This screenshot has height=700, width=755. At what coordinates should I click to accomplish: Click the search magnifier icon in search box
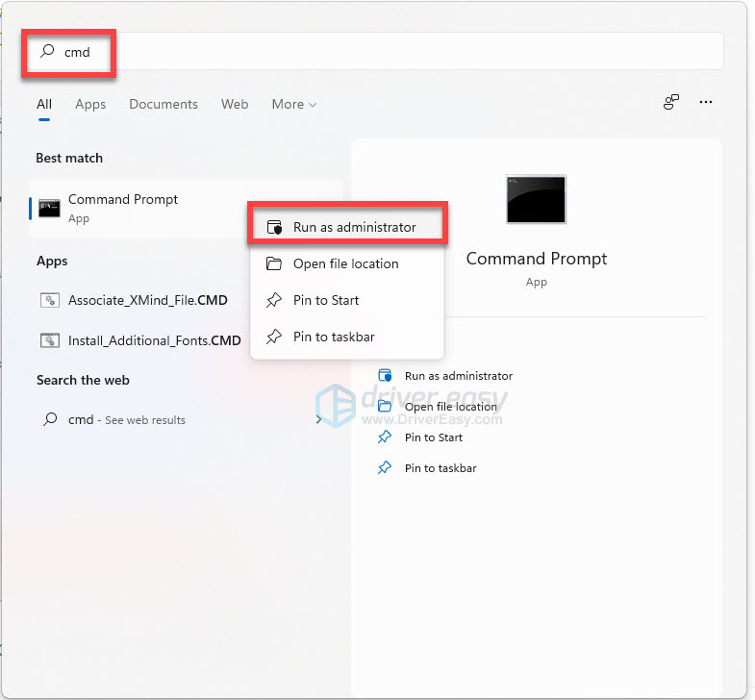pos(47,52)
